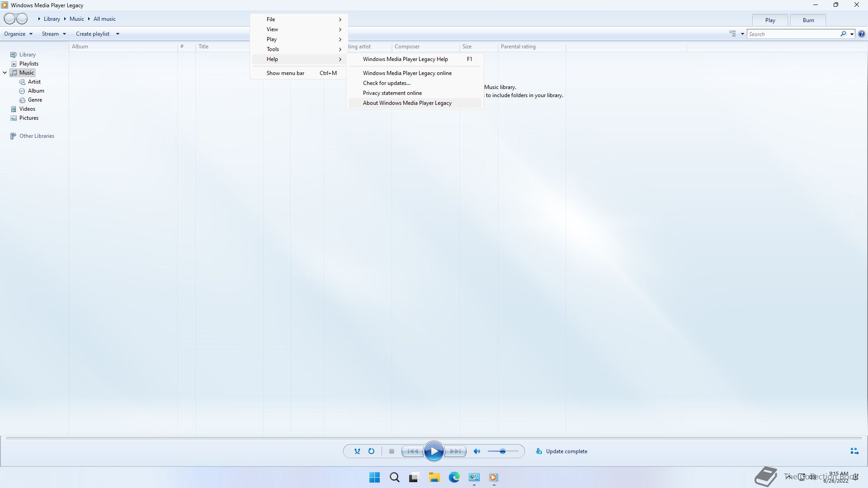868x488 pixels.
Task: Open the Windows Start button
Action: coord(375,478)
